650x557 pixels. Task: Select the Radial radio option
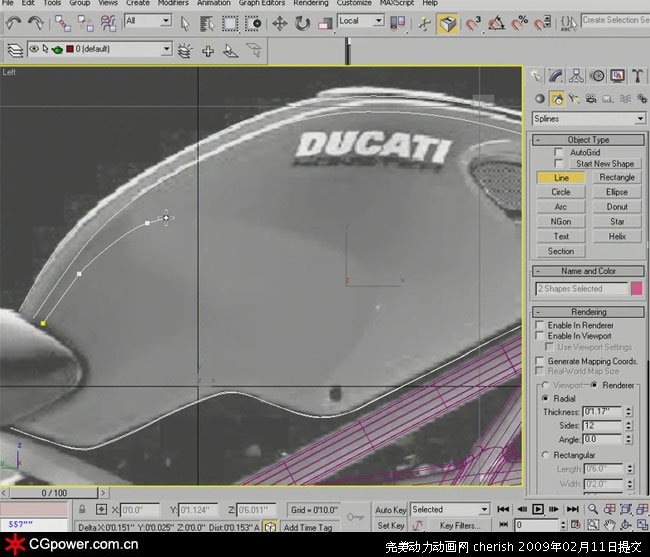pos(546,398)
